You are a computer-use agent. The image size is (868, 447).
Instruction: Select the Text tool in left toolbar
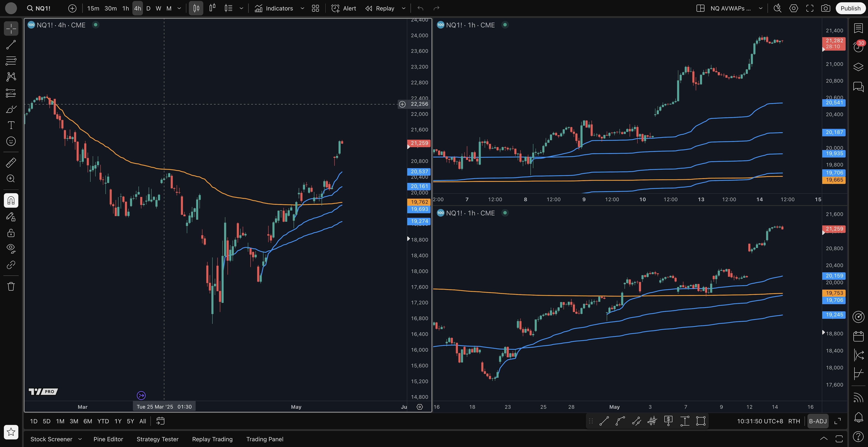11,125
